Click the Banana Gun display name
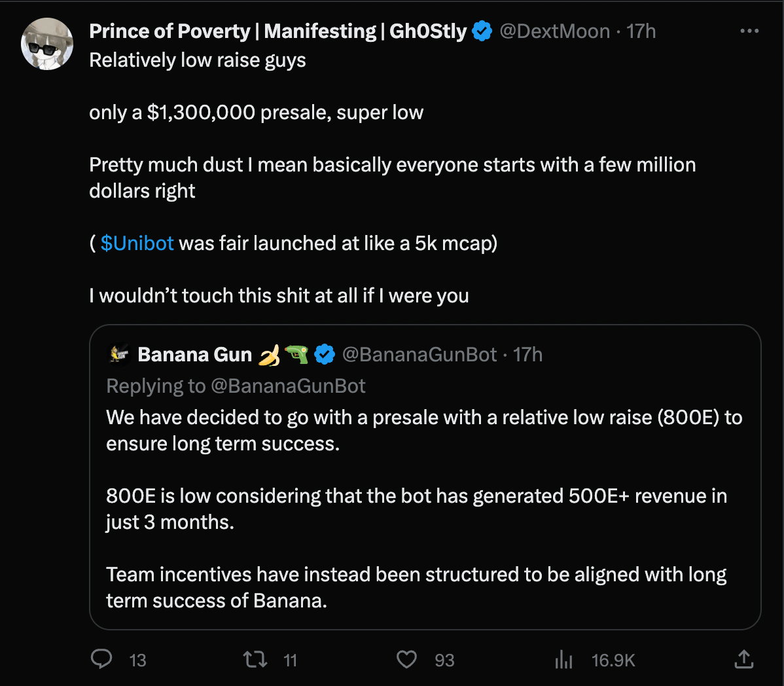This screenshot has width=784, height=686. click(x=194, y=355)
